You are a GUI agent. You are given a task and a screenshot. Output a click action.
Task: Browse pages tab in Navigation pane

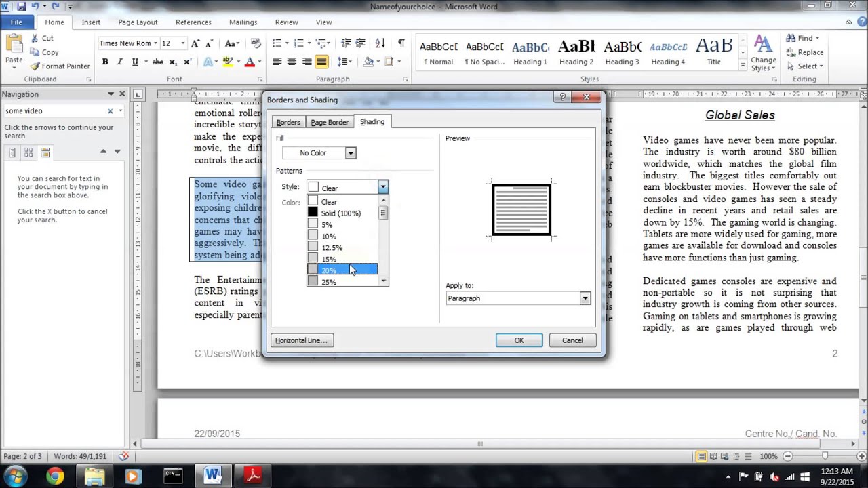(29, 152)
